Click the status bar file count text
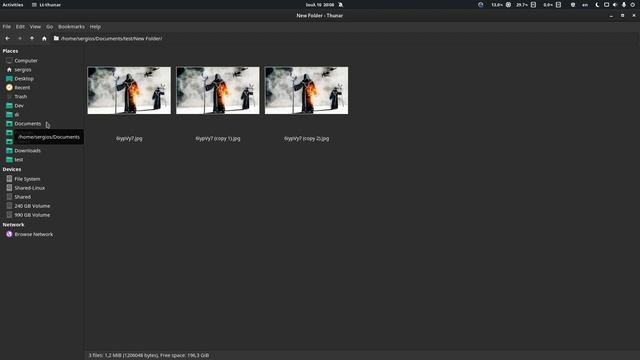The image size is (640, 360). [x=149, y=355]
